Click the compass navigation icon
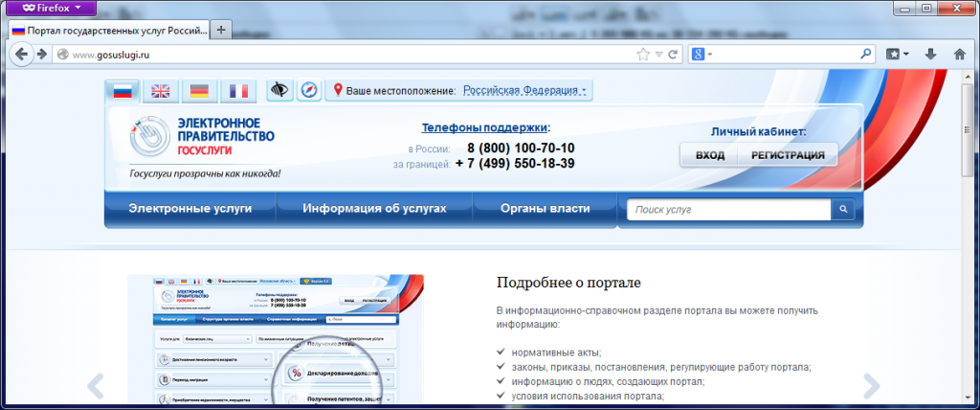 pos(309,90)
